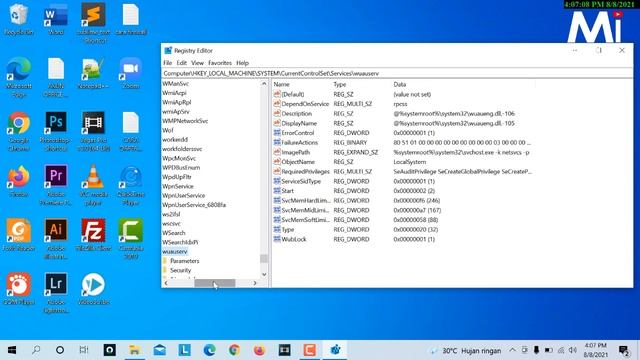Launch Camtasia desktop shortcut
The height and width of the screenshot is (360, 640).
coord(131,239)
